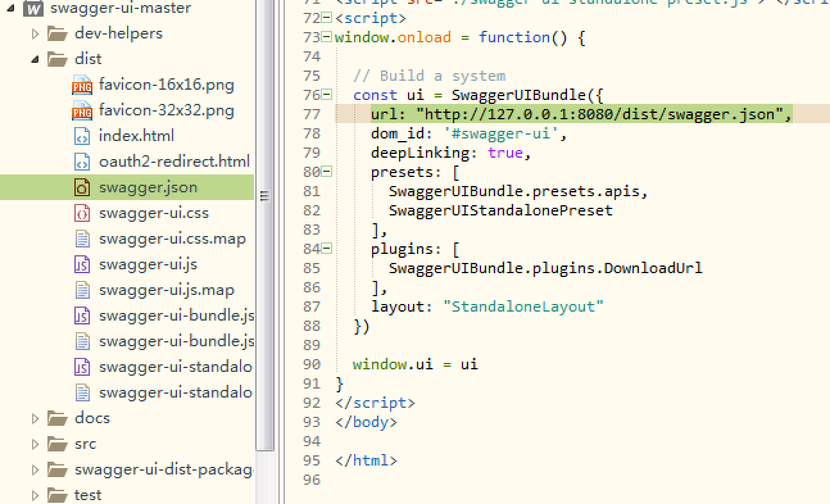Click the // Build a system comment
The width and height of the screenshot is (830, 504).
(x=429, y=76)
